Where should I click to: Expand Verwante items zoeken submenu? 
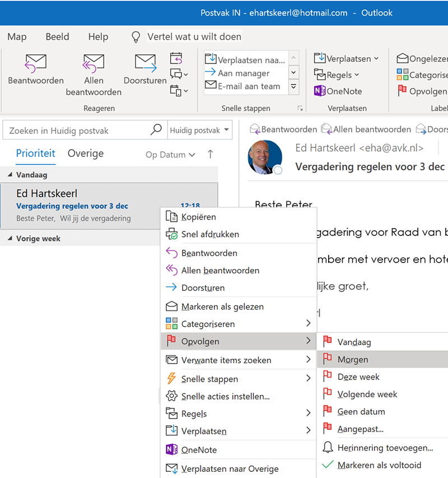click(x=239, y=360)
